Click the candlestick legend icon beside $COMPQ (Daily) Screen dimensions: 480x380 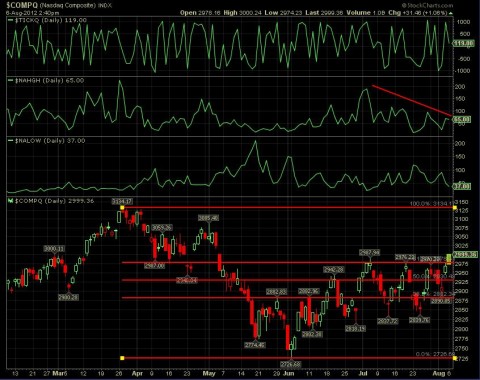10,201
